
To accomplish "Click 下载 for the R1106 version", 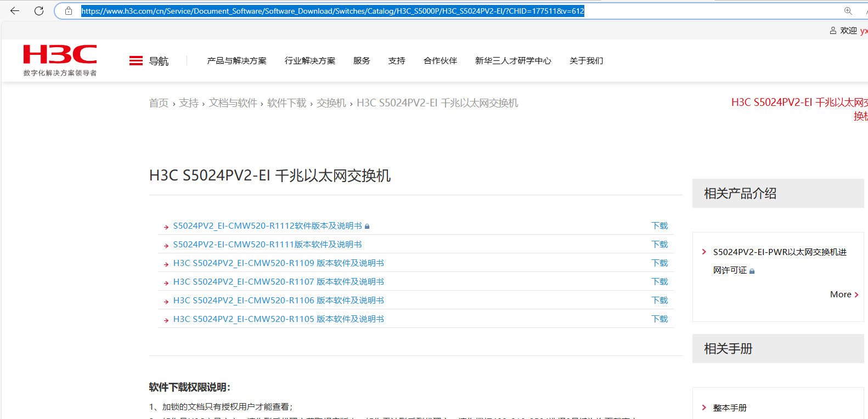I will pos(660,301).
